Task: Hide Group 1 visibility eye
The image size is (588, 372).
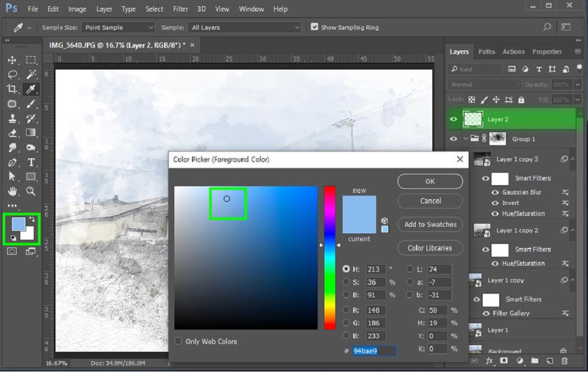Action: click(x=453, y=139)
